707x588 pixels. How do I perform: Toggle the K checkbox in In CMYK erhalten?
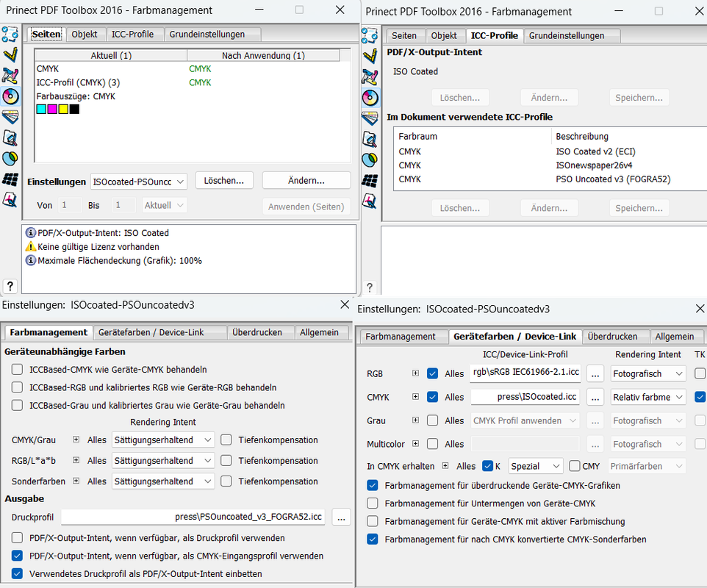[x=487, y=466]
